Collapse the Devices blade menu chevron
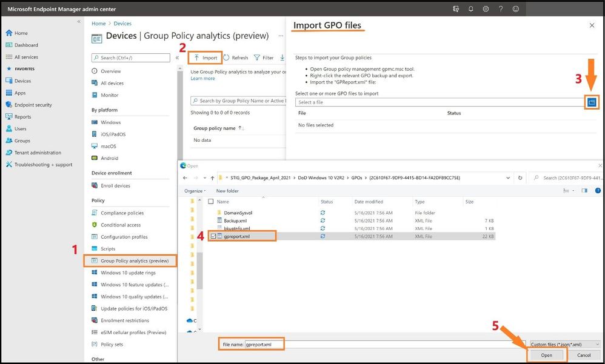 point(177,58)
